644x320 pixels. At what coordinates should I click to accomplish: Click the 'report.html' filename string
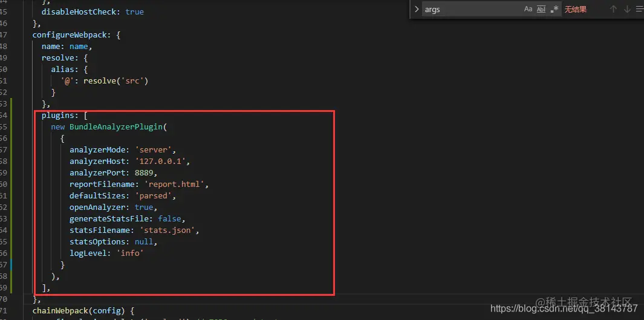(x=175, y=184)
